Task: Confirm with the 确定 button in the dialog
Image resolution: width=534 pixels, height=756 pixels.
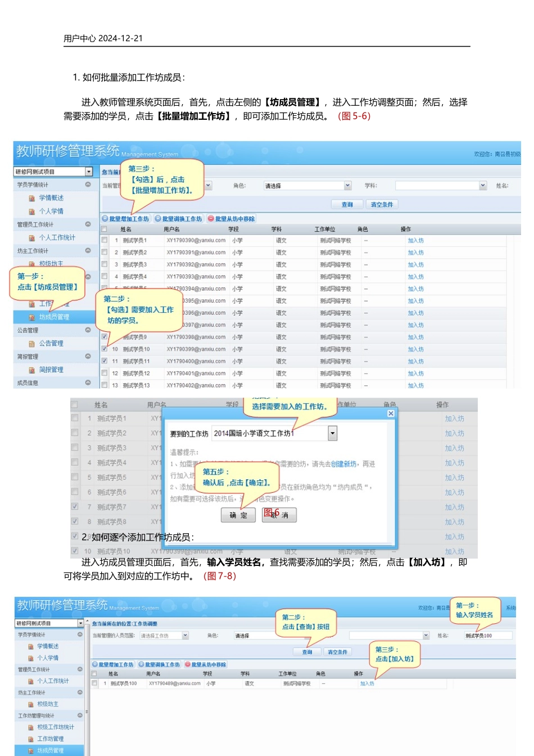Action: tap(238, 515)
